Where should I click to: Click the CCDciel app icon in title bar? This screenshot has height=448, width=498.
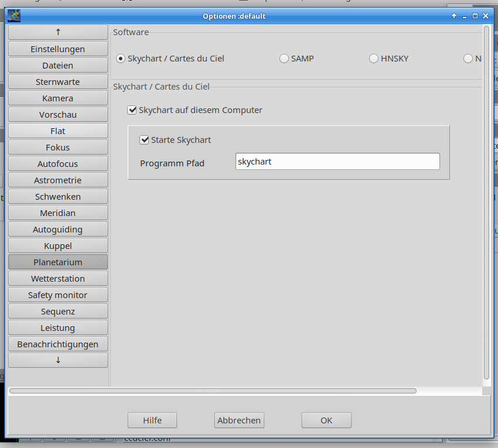[x=14, y=16]
